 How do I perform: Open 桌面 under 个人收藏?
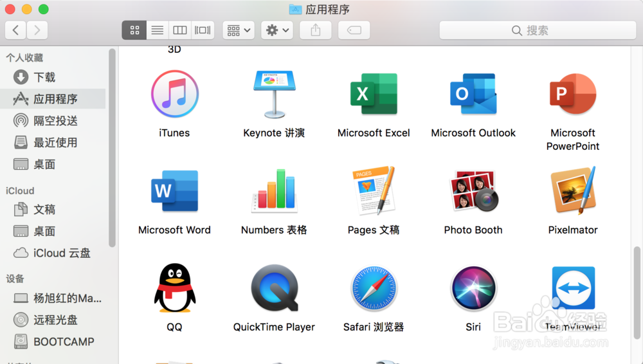point(53,164)
